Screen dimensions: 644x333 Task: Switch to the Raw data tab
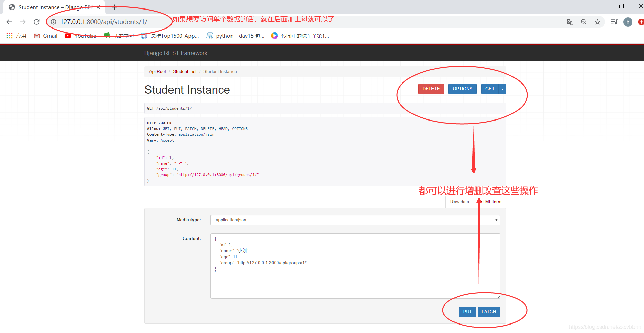click(460, 202)
